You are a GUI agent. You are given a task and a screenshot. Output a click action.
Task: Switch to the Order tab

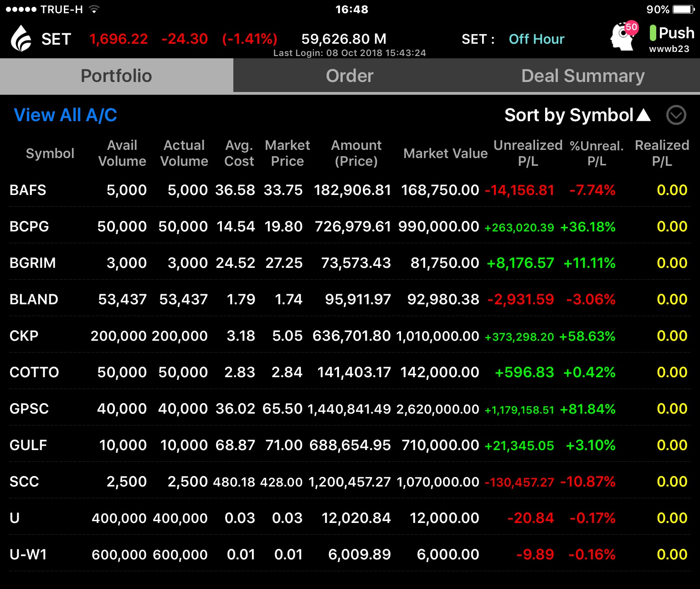(x=350, y=76)
